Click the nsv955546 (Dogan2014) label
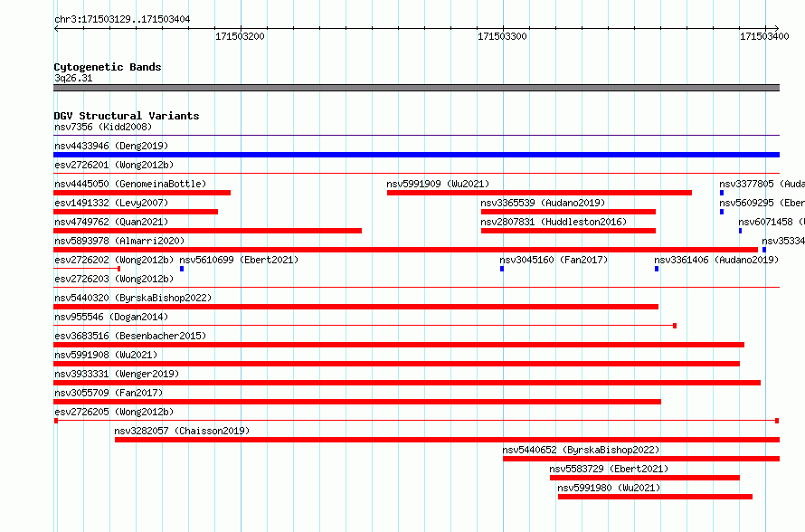Screen dimensions: 805x532 pos(111,317)
